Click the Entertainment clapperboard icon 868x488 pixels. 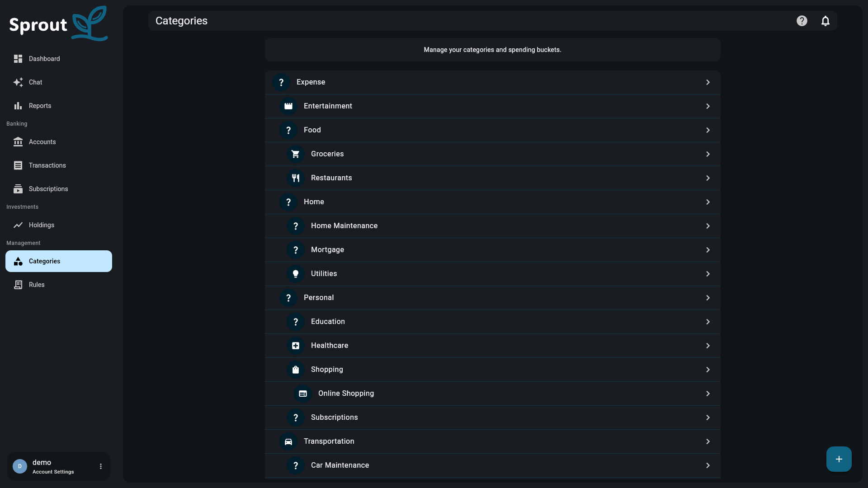288,106
